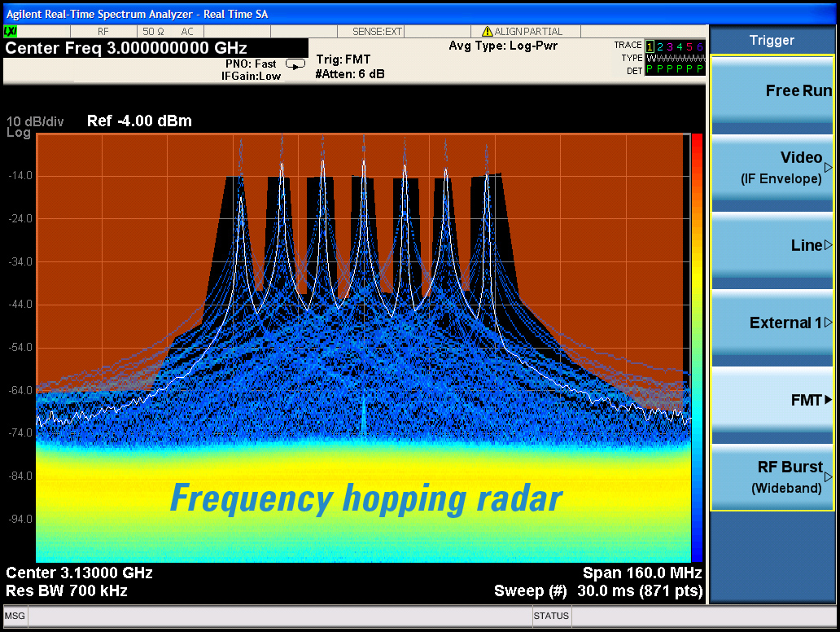Expand the RF Burst (Wideband) submenu arrow
Image resolution: width=840 pixels, height=632 pixels.
click(828, 476)
